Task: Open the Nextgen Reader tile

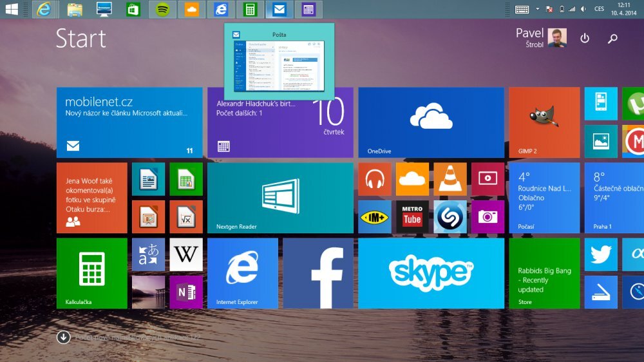Action: click(x=280, y=198)
